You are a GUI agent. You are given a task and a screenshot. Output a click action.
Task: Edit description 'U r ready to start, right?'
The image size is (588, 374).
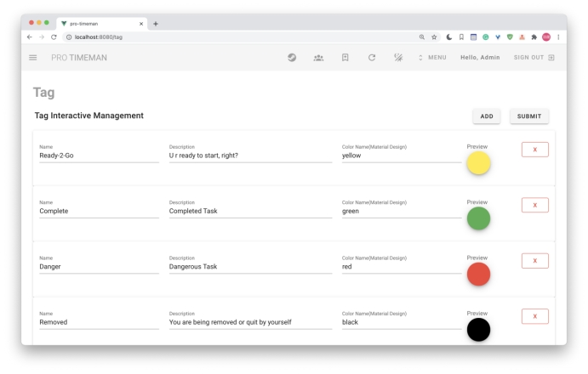click(250, 156)
